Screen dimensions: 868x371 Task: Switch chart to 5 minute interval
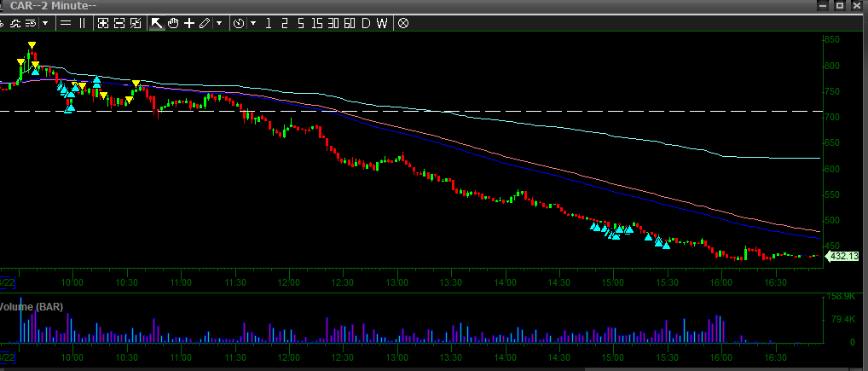(x=301, y=23)
